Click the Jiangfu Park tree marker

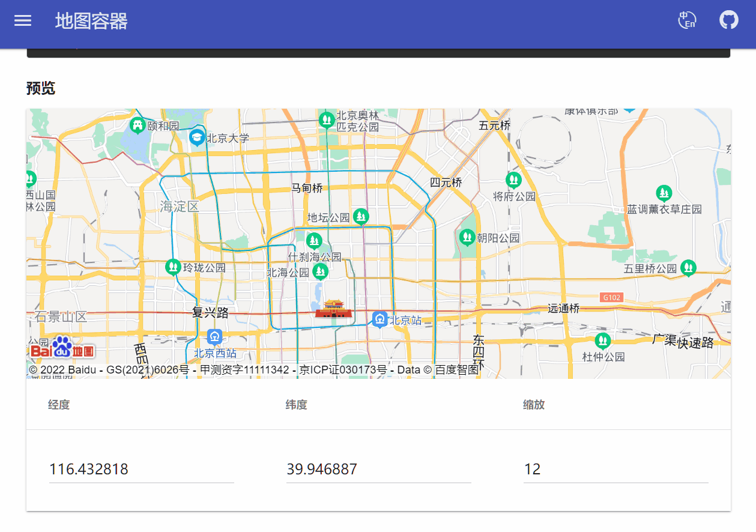coord(513,180)
